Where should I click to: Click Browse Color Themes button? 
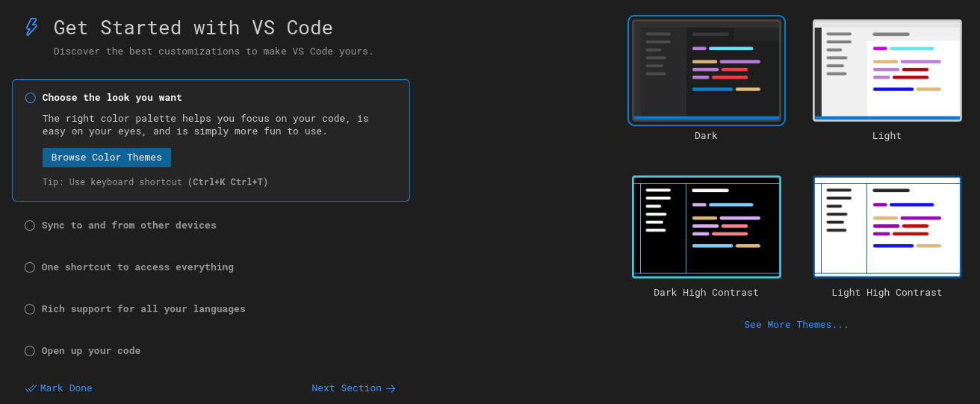[x=107, y=158]
